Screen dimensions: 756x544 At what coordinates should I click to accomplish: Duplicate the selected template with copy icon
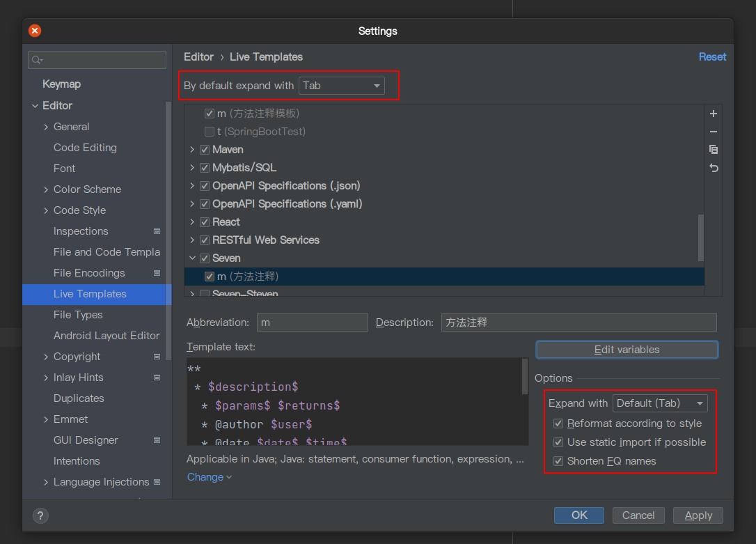[x=714, y=150]
